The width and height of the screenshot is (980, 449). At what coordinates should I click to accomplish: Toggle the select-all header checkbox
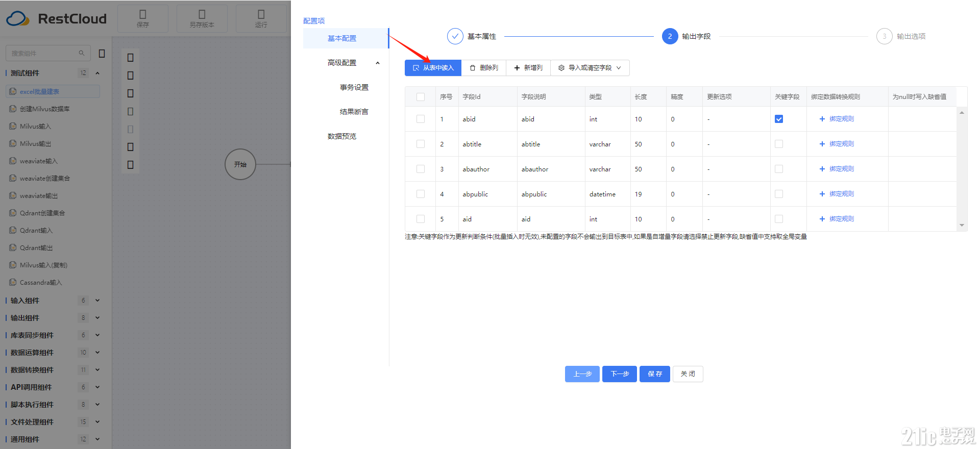421,97
